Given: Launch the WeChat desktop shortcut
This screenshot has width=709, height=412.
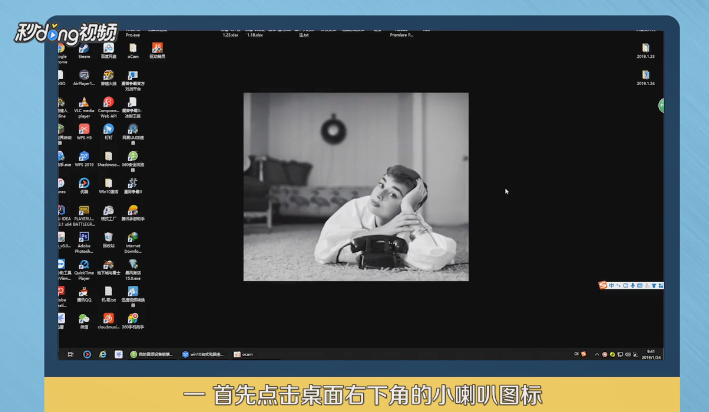Looking at the screenshot, I should [x=84, y=321].
